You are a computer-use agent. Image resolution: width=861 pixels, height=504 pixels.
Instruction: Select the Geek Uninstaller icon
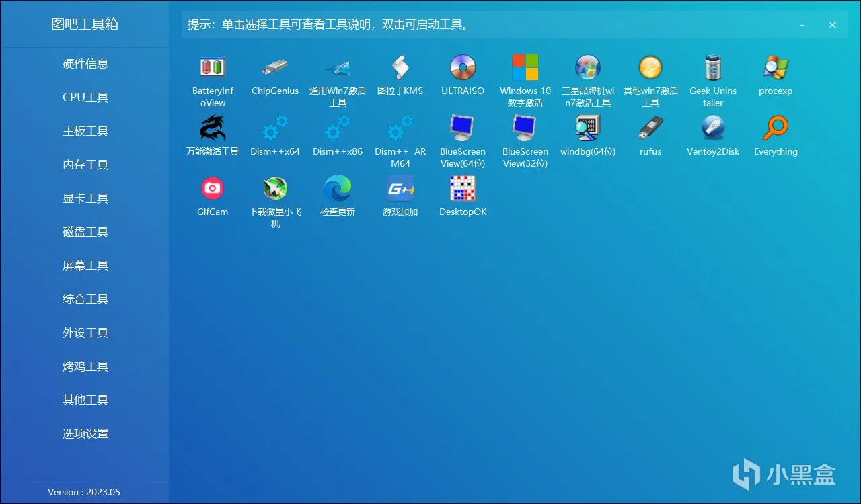(x=713, y=67)
